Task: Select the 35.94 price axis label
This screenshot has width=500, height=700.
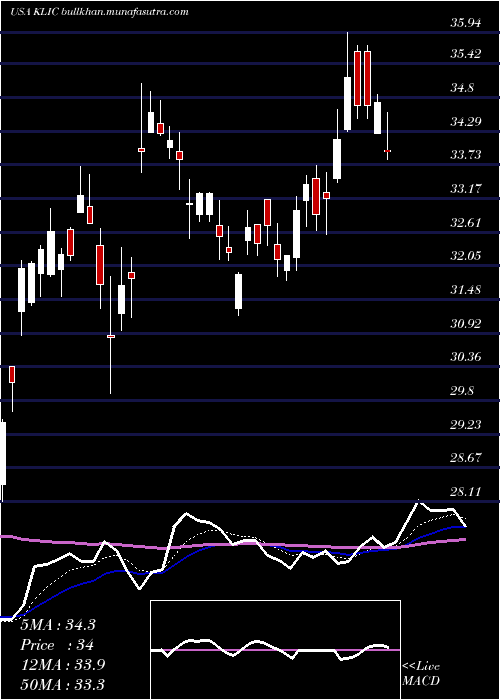Action: tap(466, 22)
